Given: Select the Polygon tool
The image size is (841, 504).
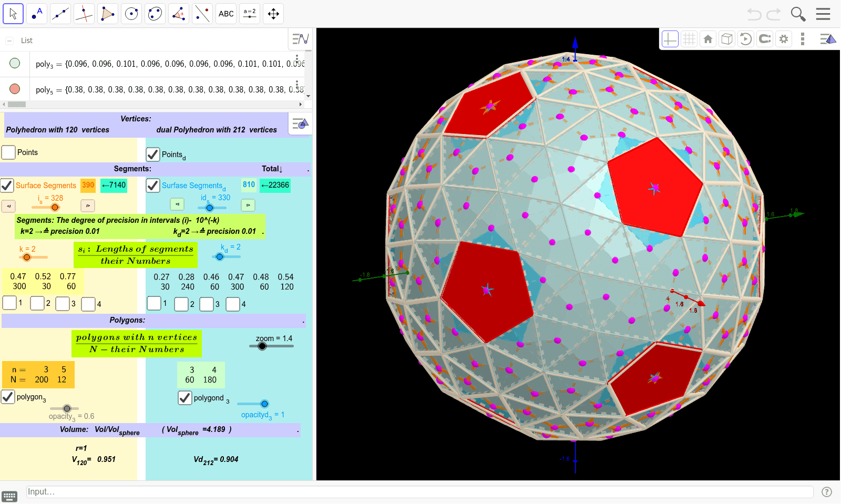Looking at the screenshot, I should [x=107, y=13].
